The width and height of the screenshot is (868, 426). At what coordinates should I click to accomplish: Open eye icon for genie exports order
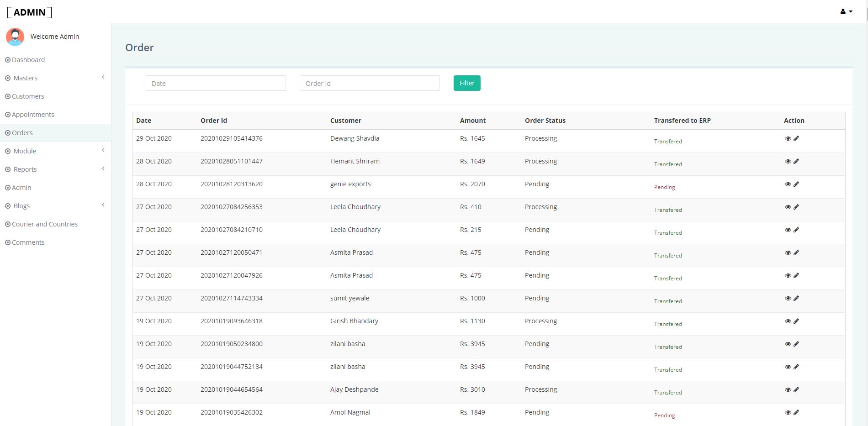tap(788, 184)
